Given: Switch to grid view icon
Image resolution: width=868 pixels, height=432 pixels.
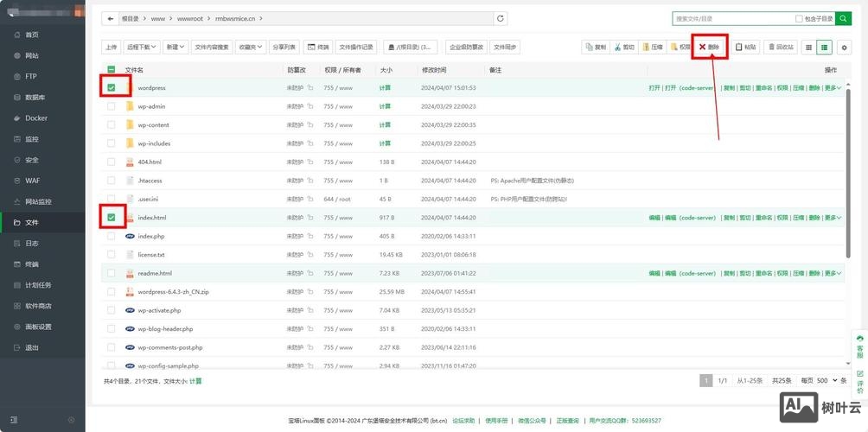Looking at the screenshot, I should (808, 48).
